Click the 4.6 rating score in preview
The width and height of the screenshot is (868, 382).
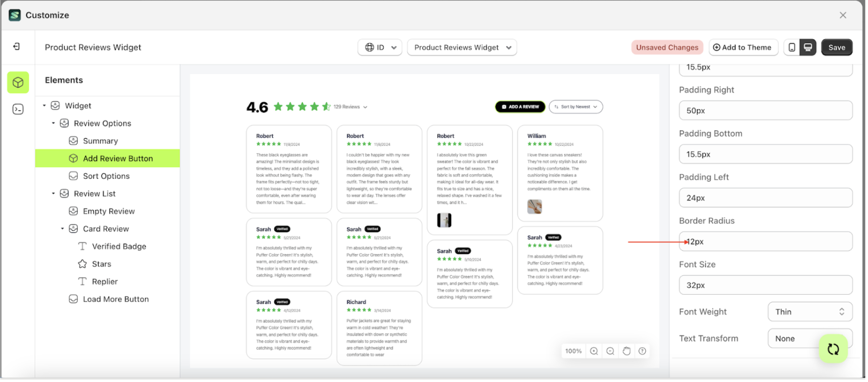[x=257, y=107]
